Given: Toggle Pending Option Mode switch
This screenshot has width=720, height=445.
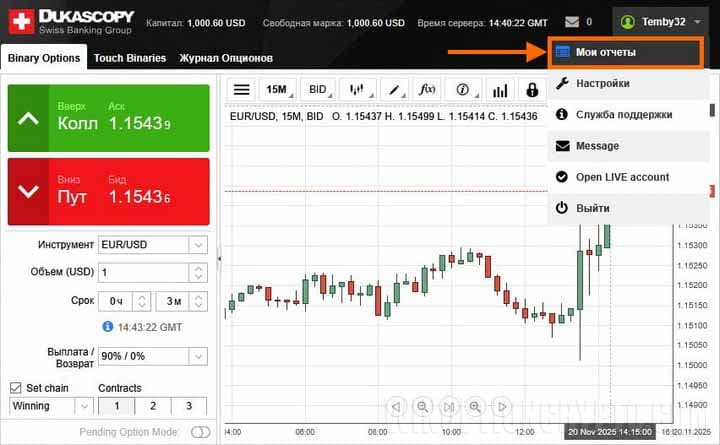Looking at the screenshot, I should pyautogui.click(x=200, y=432).
